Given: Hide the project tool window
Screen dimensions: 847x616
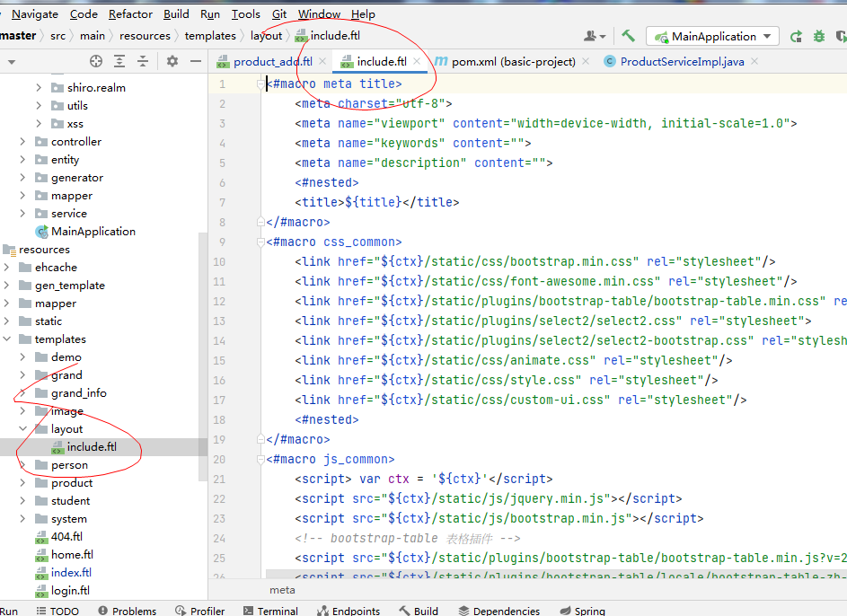Looking at the screenshot, I should tap(196, 61).
